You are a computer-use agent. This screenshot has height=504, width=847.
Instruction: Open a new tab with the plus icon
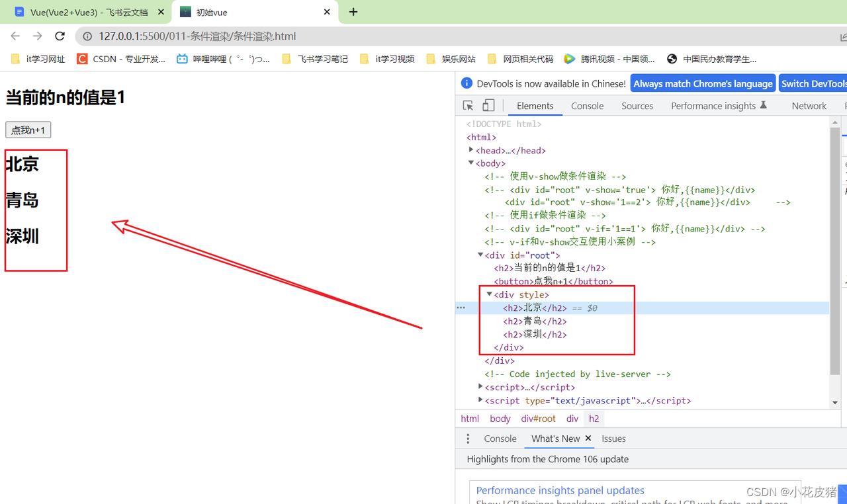point(353,12)
